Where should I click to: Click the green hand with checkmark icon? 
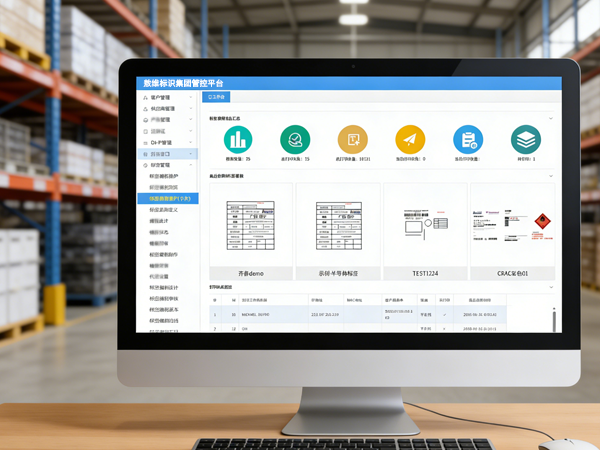295,140
